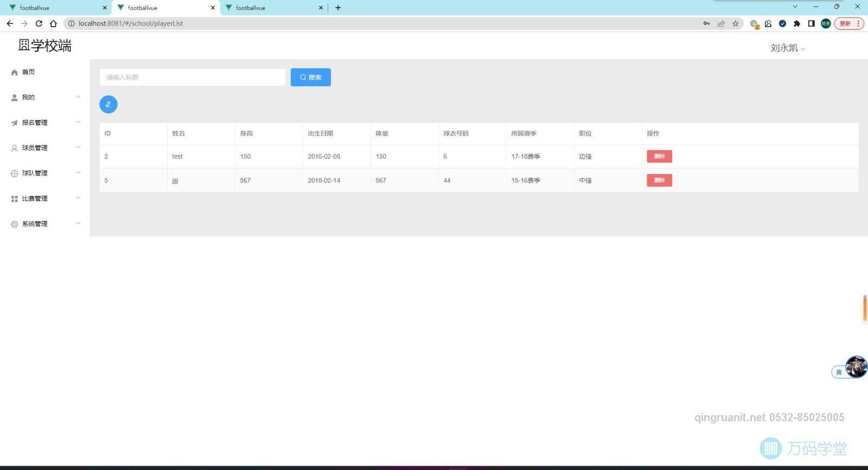Expand the 系统管理 submenu arrow

coord(78,223)
